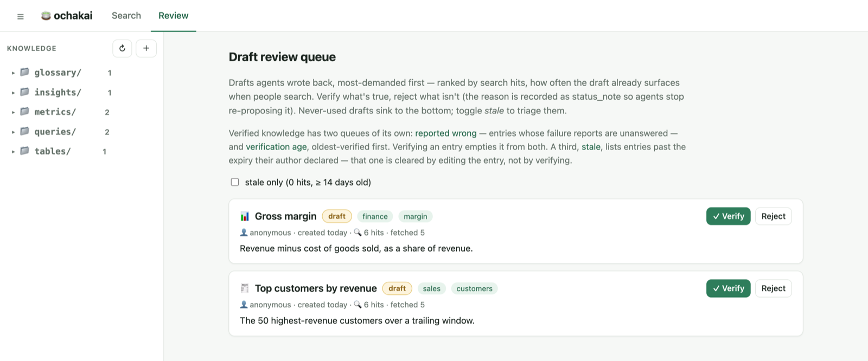The image size is (868, 361).
Task: Verify the Top customers by revenue draft
Action: coord(728,288)
